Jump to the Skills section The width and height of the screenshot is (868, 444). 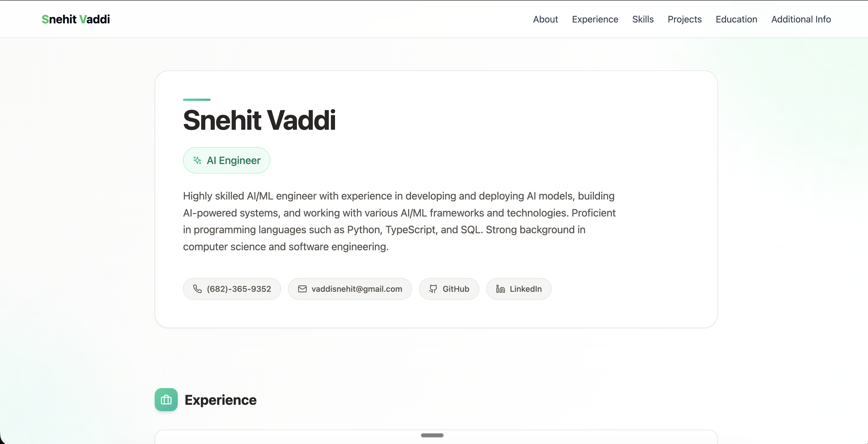click(643, 19)
